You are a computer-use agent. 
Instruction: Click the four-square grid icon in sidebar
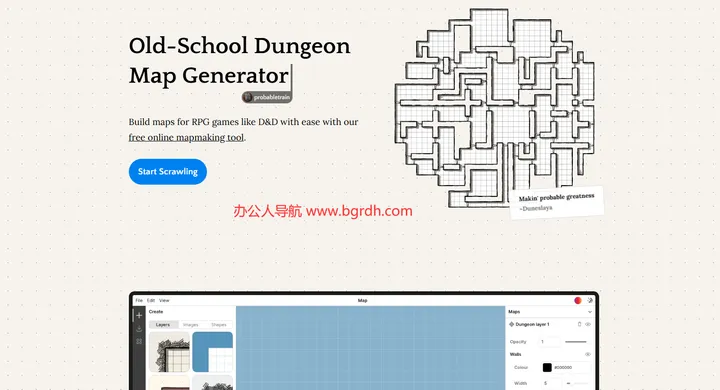click(x=139, y=341)
